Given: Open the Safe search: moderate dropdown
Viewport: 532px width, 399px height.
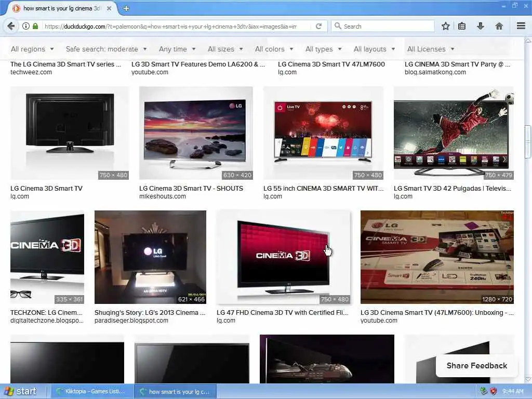Looking at the screenshot, I should pos(106,49).
